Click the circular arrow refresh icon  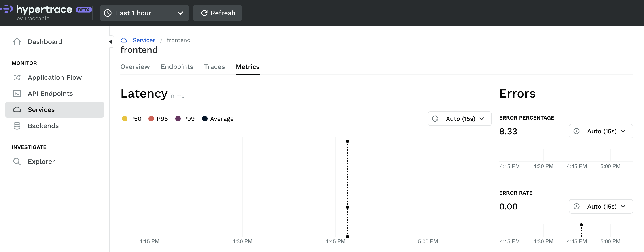pos(204,13)
